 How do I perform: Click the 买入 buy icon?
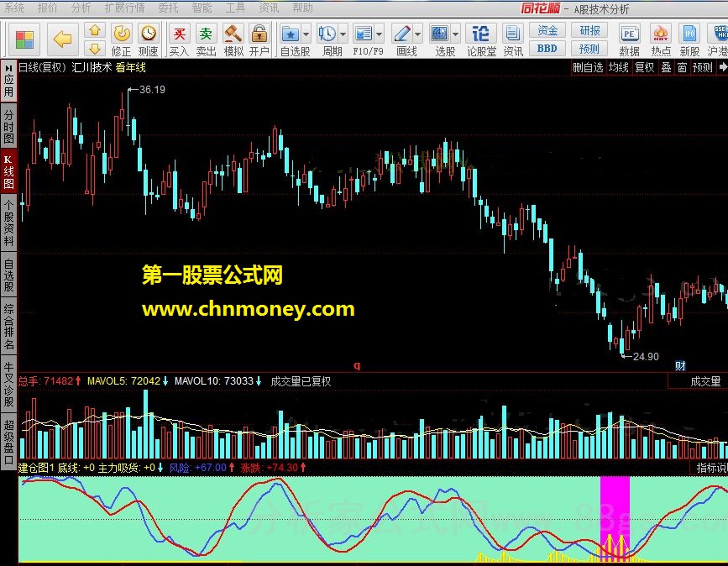(x=179, y=40)
